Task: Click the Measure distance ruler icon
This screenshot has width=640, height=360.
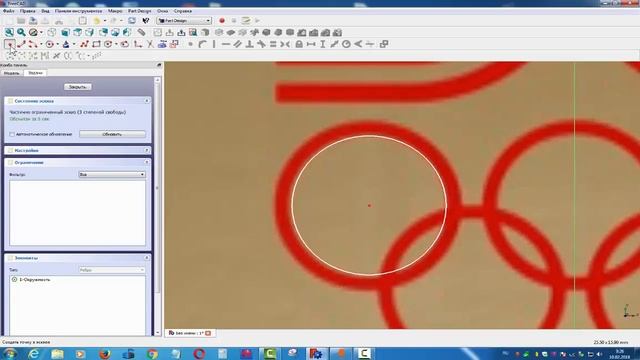Action: pos(141,32)
